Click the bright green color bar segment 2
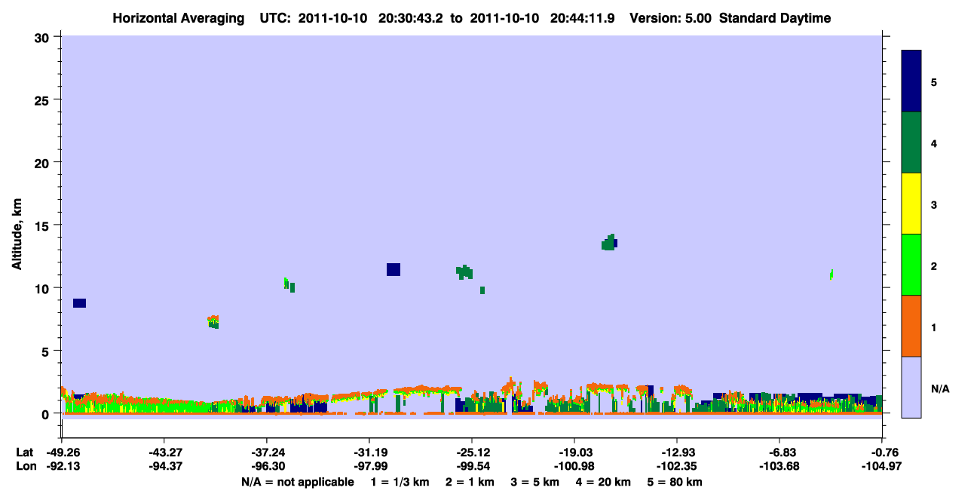 (x=911, y=265)
